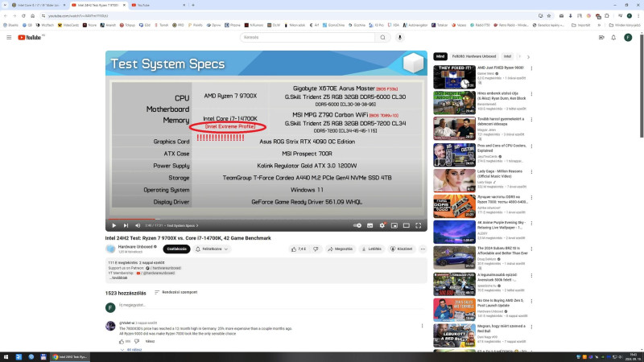The height and width of the screenshot is (362, 644).
Task: Open Pros and Cons of CPU Coolers video
Action: click(x=454, y=154)
